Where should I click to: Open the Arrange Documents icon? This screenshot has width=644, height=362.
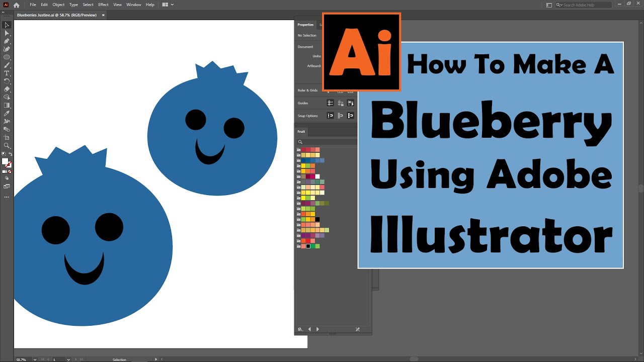tap(165, 5)
